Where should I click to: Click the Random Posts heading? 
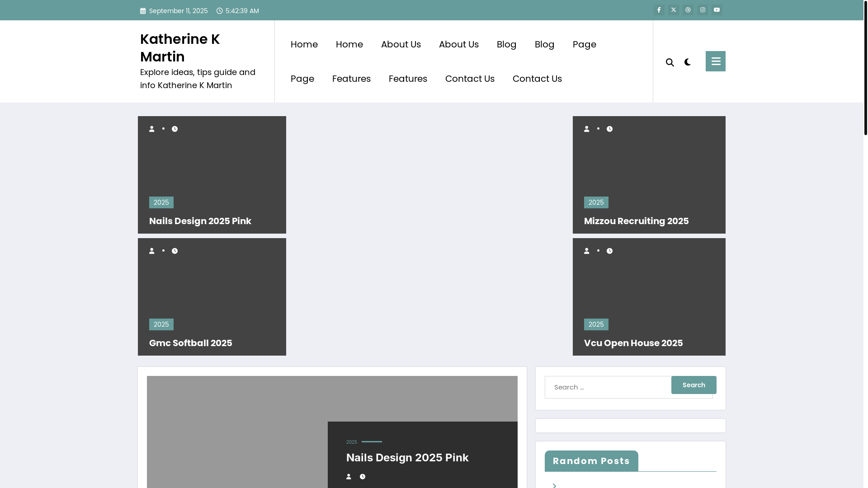(x=591, y=461)
